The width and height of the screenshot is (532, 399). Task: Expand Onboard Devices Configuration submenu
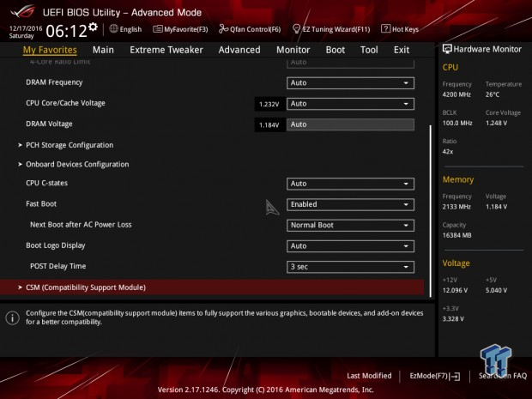tap(77, 165)
